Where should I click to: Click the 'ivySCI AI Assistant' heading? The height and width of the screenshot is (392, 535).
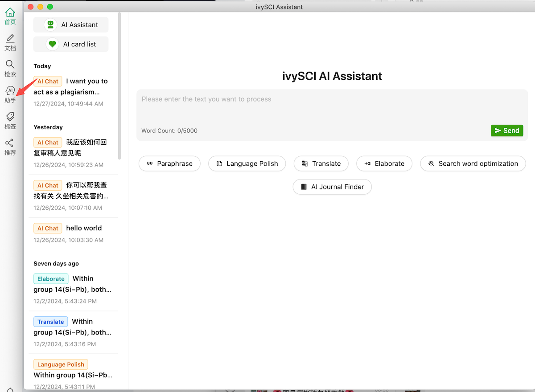332,76
